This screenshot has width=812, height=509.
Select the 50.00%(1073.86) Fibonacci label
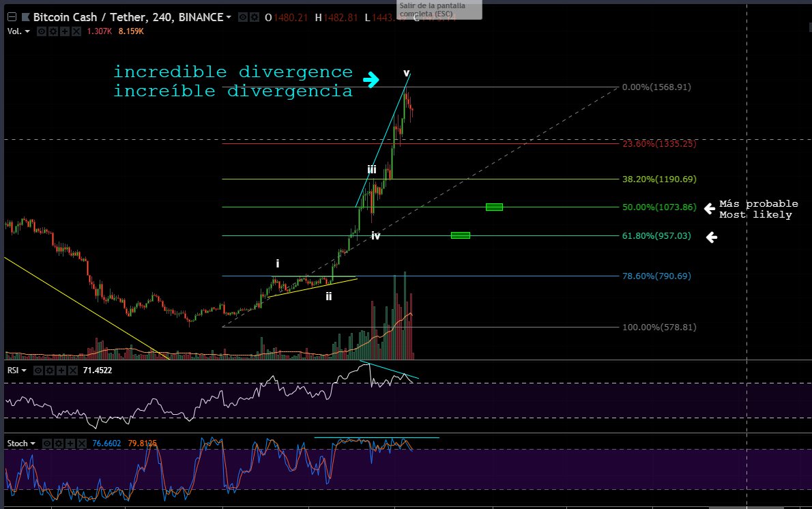[659, 207]
